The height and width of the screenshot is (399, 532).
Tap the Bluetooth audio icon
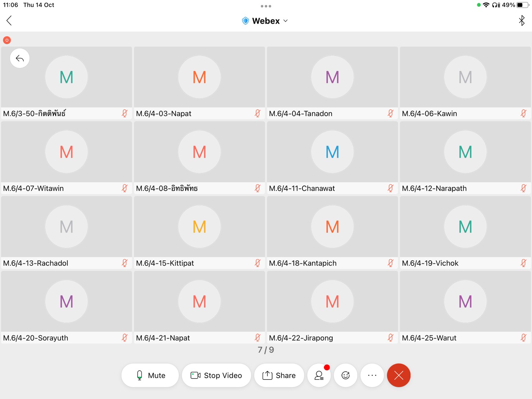[x=522, y=21]
